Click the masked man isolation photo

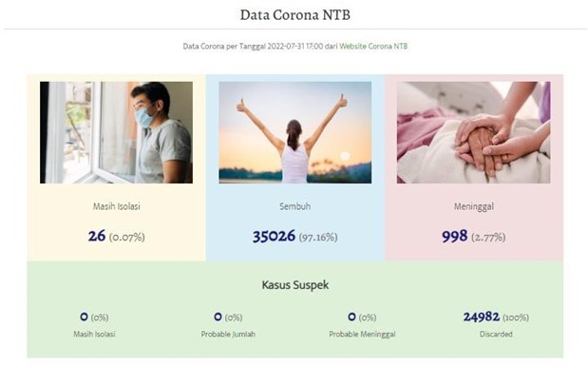click(116, 132)
